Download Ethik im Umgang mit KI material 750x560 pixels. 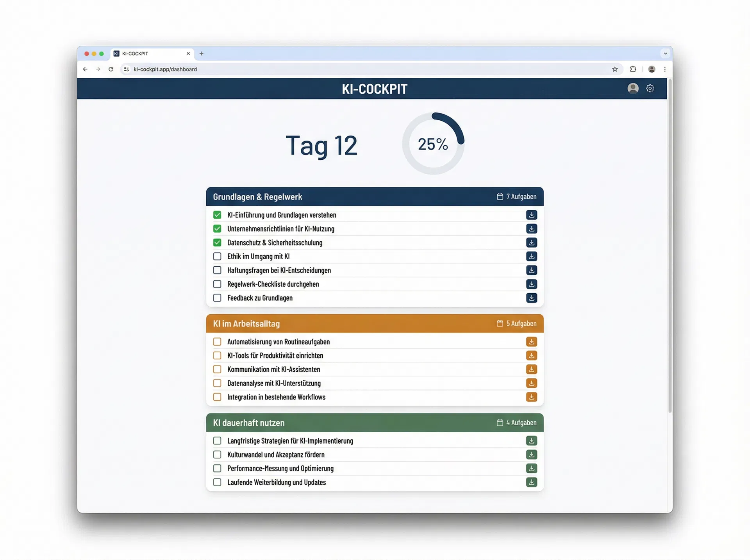point(531,257)
